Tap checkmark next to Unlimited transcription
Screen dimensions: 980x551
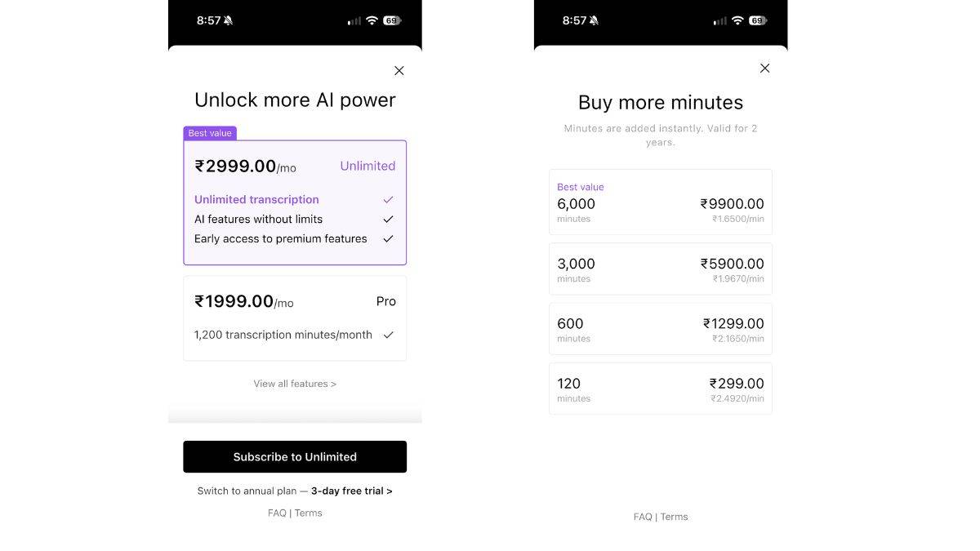[388, 199]
